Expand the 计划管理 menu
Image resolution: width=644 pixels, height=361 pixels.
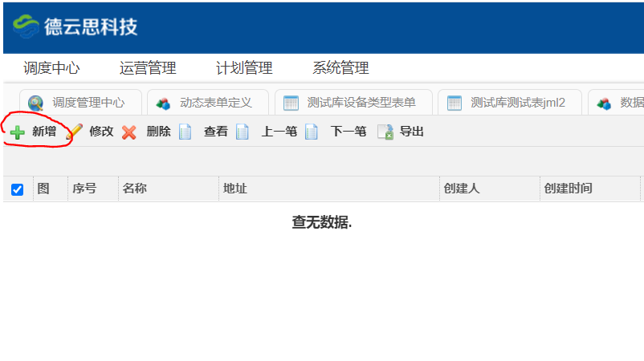tap(244, 68)
